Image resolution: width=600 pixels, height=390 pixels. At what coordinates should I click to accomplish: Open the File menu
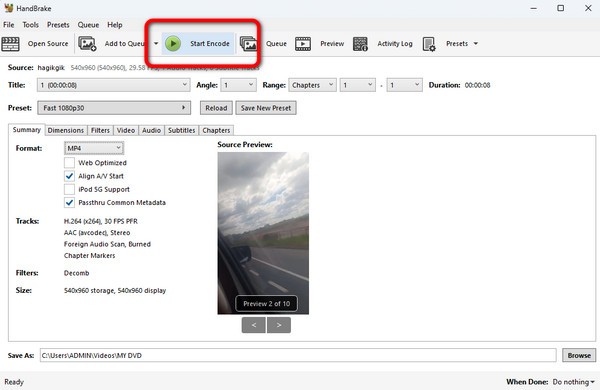9,25
